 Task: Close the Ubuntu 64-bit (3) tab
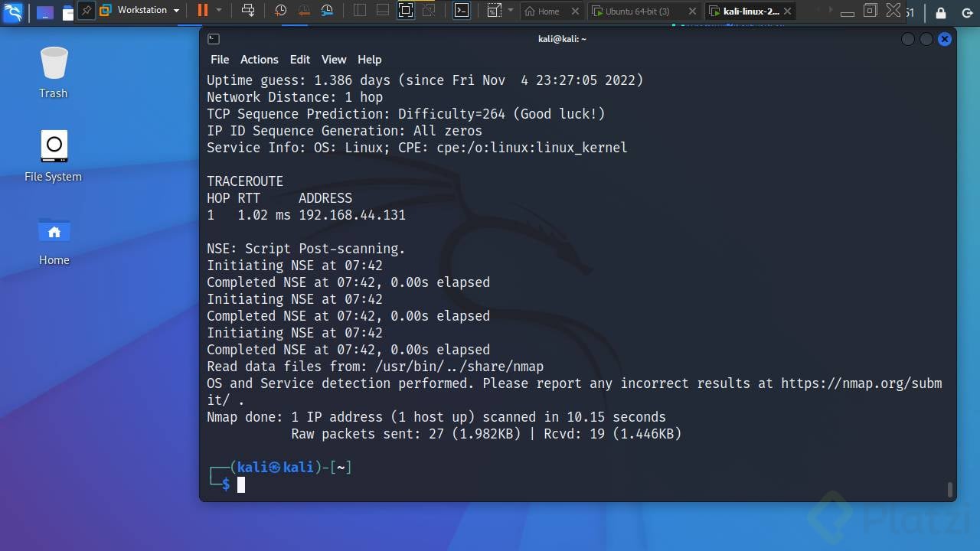point(692,11)
